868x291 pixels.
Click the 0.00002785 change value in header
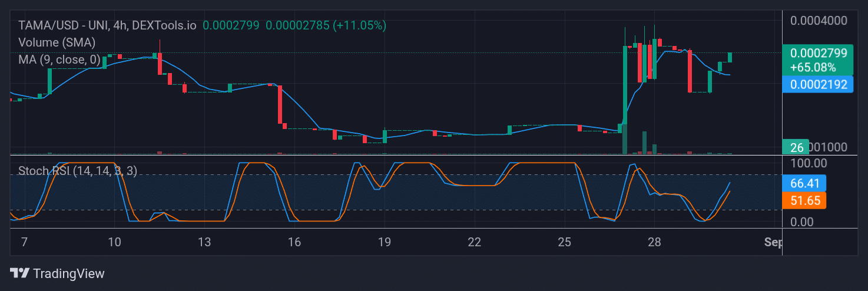point(297,25)
